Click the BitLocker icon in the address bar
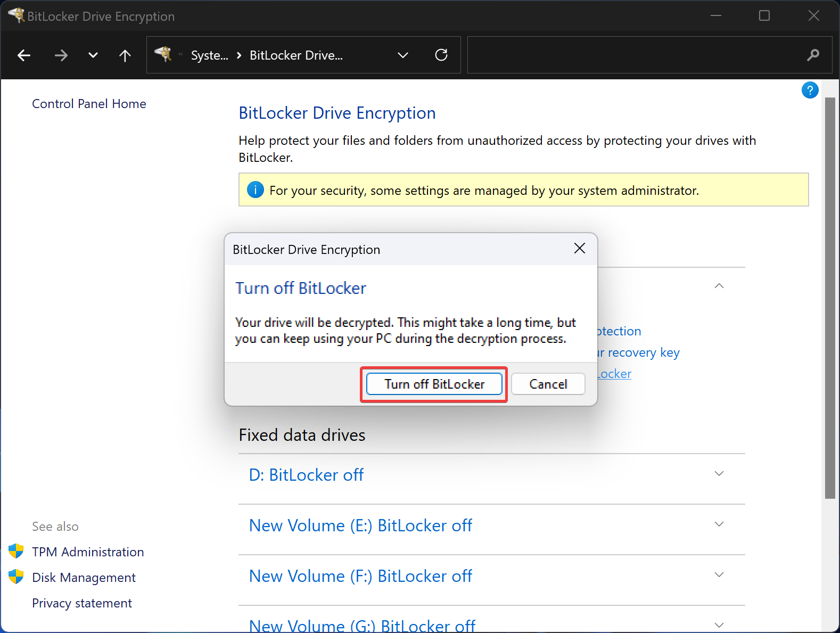 coord(163,54)
